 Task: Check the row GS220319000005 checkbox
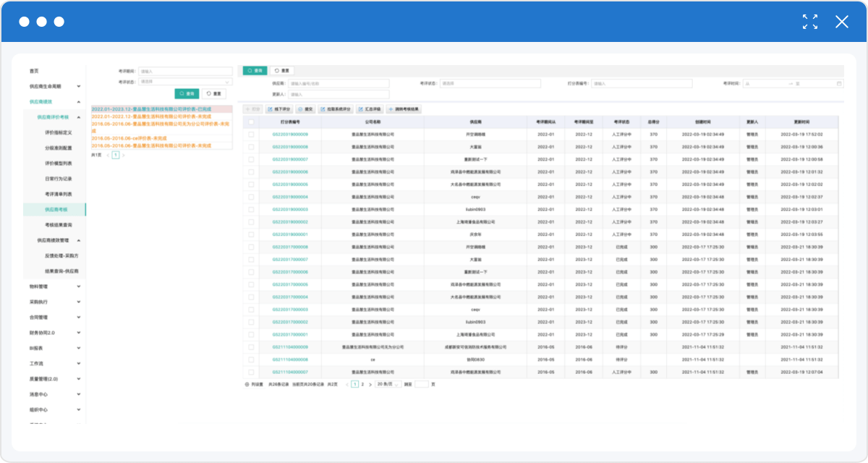(x=251, y=184)
